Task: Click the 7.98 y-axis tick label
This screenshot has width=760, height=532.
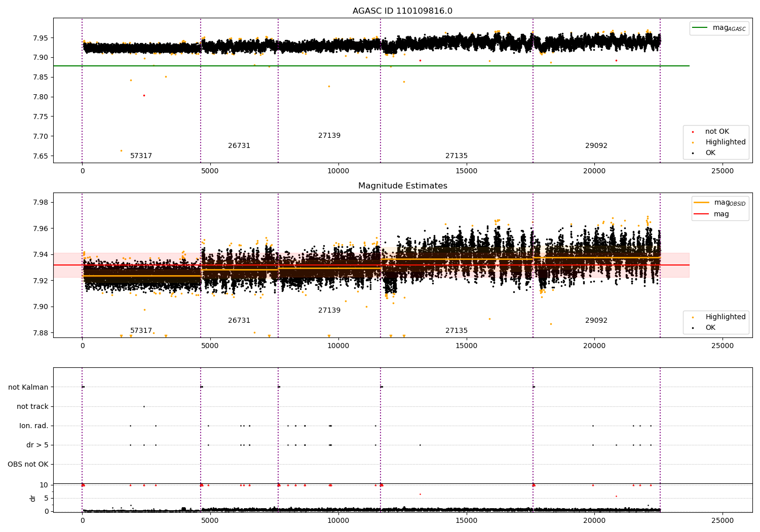Action: [41, 203]
